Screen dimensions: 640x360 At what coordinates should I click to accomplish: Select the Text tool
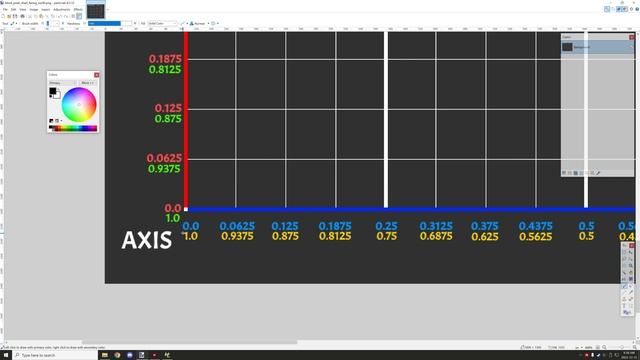(624, 306)
